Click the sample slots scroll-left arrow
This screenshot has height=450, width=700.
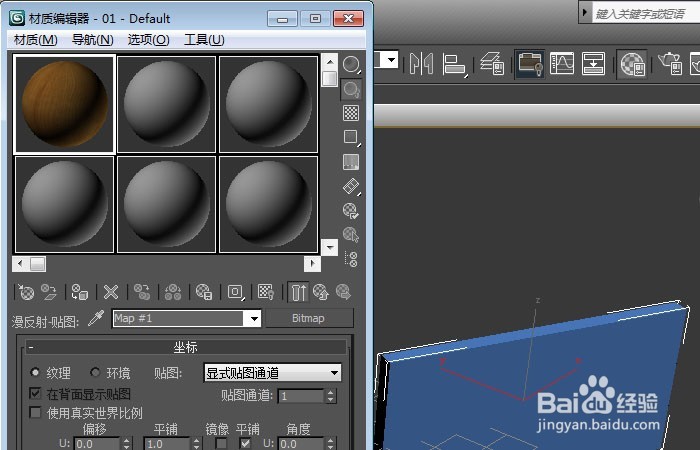[20, 263]
